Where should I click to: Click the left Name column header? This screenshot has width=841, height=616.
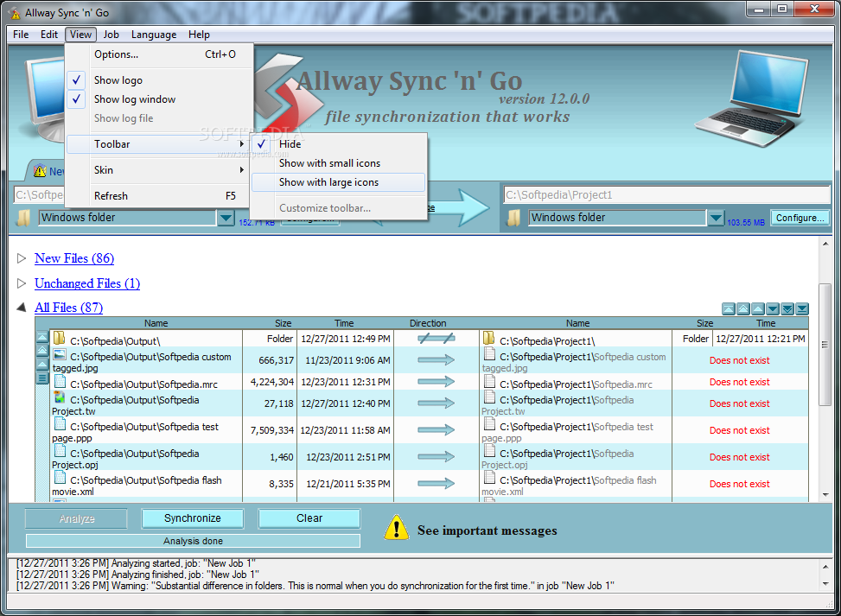156,323
